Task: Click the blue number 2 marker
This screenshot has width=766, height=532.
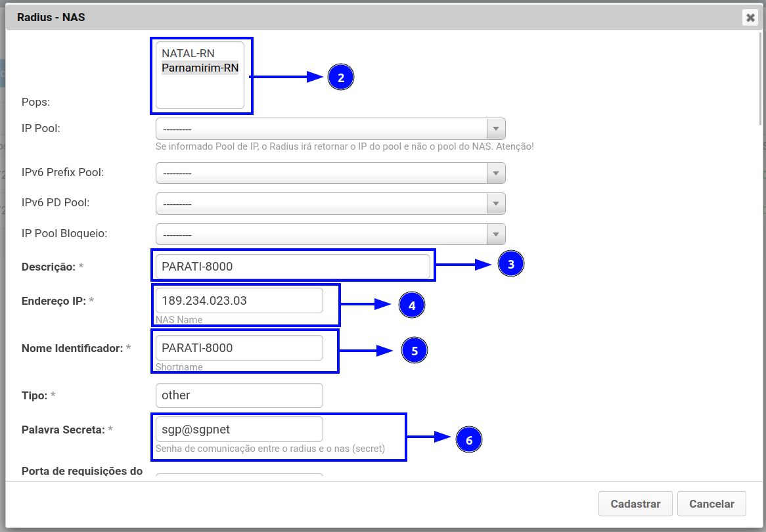Action: (x=340, y=78)
